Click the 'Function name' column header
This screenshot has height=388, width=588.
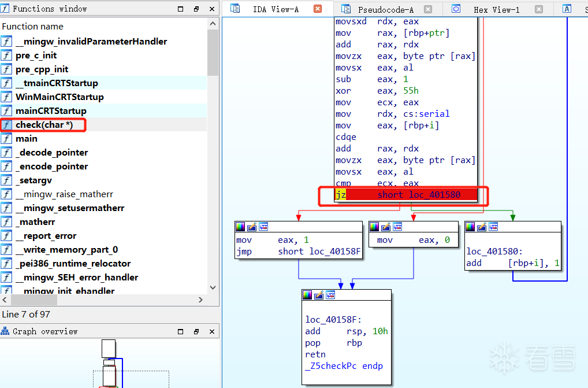tap(103, 26)
